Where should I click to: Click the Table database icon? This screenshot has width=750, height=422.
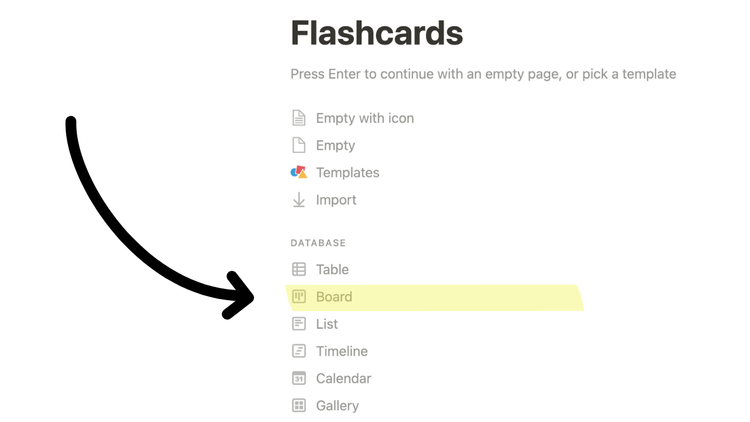click(x=298, y=269)
